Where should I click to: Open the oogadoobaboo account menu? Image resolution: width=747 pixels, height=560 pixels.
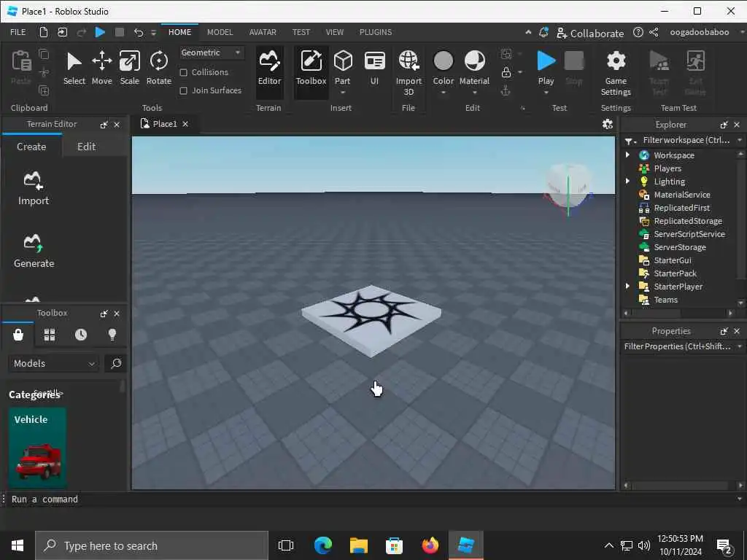pos(699,32)
